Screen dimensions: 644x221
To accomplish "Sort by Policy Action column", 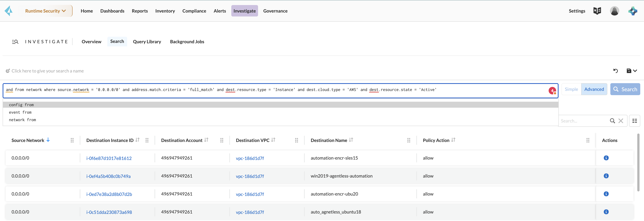I will coord(453,140).
